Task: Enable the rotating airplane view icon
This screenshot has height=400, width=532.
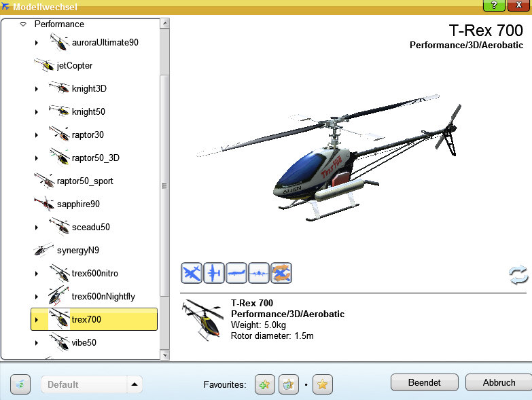Action: [281, 273]
